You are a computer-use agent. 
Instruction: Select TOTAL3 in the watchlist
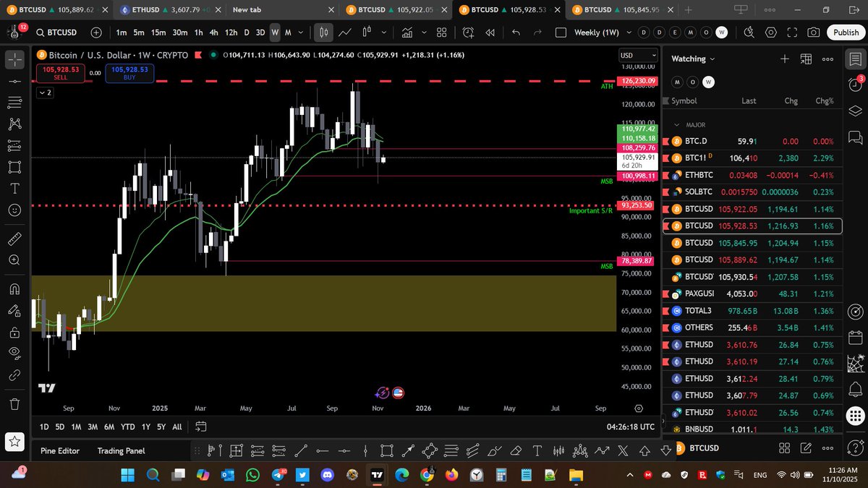[752, 310]
